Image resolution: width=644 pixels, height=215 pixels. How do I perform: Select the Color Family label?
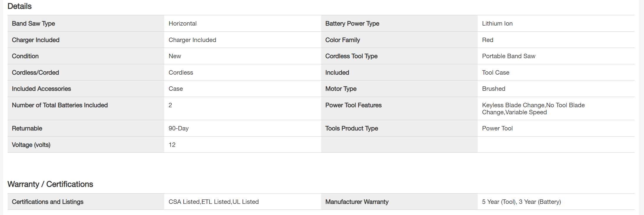coord(342,40)
